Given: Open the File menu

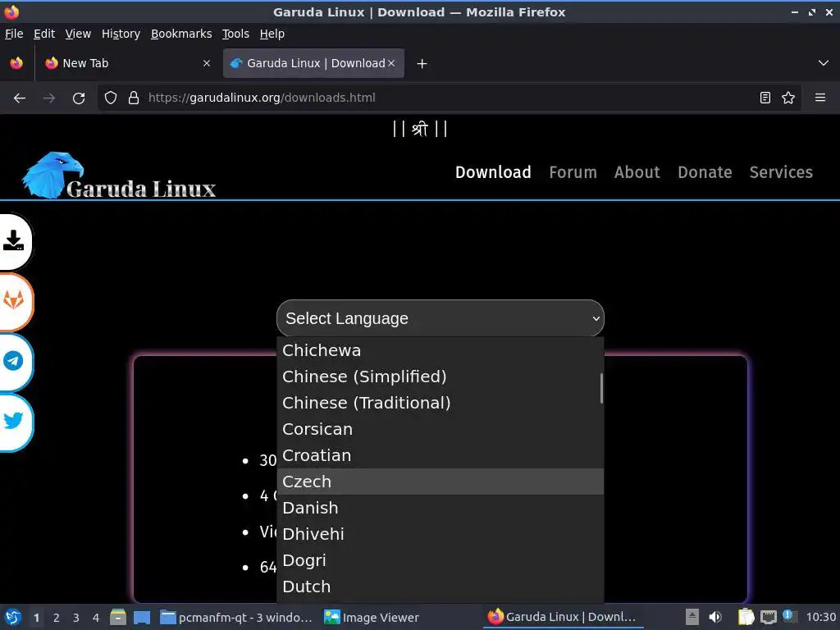Looking at the screenshot, I should pyautogui.click(x=14, y=34).
